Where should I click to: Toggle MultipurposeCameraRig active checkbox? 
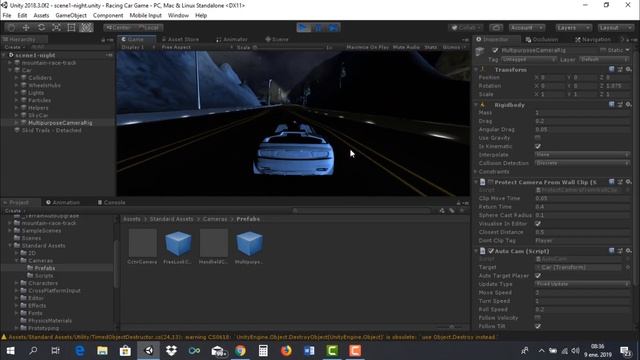click(495, 50)
